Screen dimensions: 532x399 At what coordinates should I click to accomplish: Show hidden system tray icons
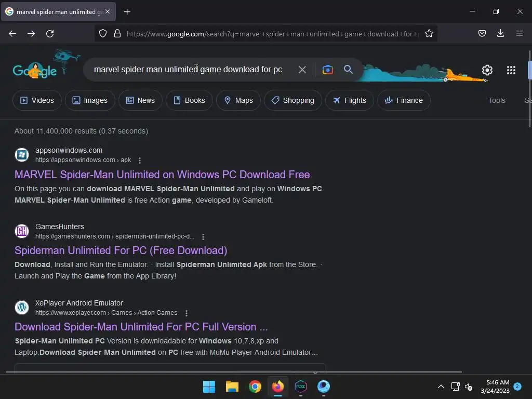pos(441,387)
